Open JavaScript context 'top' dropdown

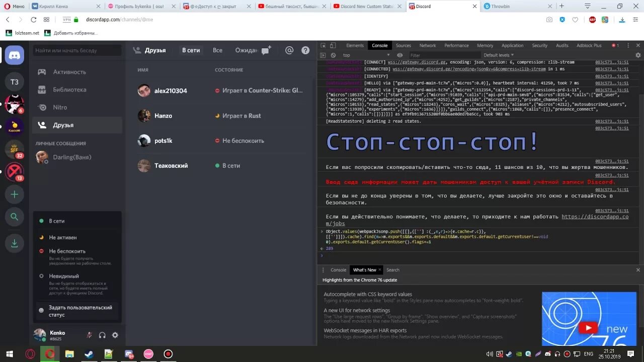(365, 55)
